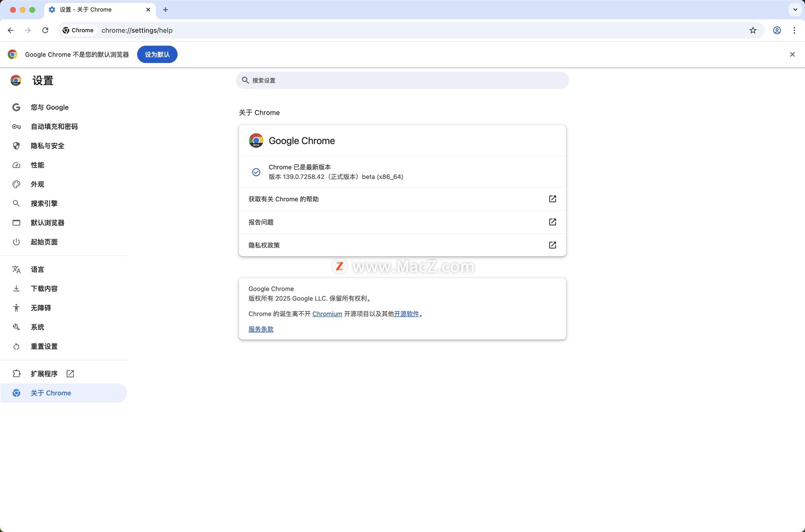
Task: Close the 设置 - 关于 Chrome tab
Action: (x=148, y=10)
